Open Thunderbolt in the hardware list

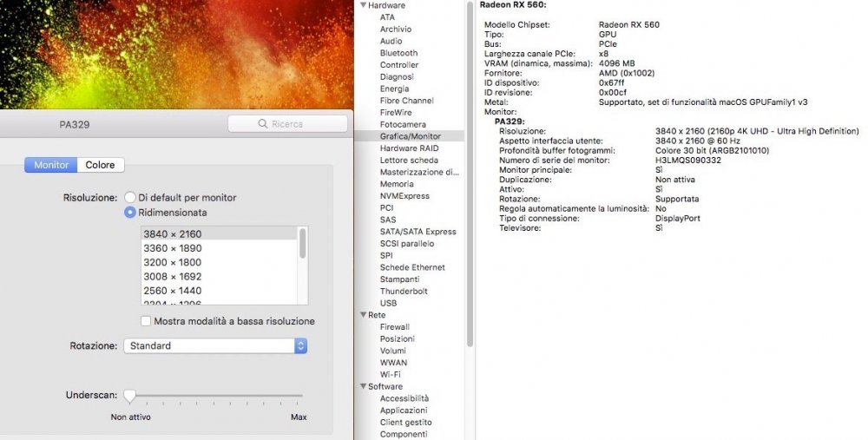(x=404, y=291)
